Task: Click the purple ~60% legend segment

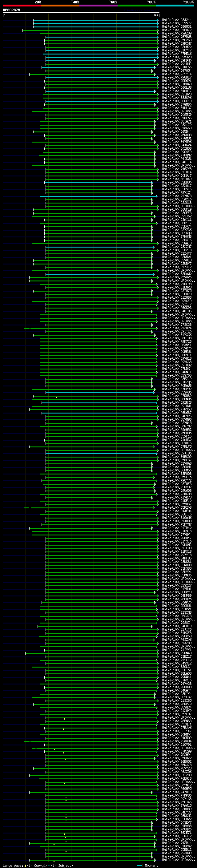Action: [x=98, y=6]
